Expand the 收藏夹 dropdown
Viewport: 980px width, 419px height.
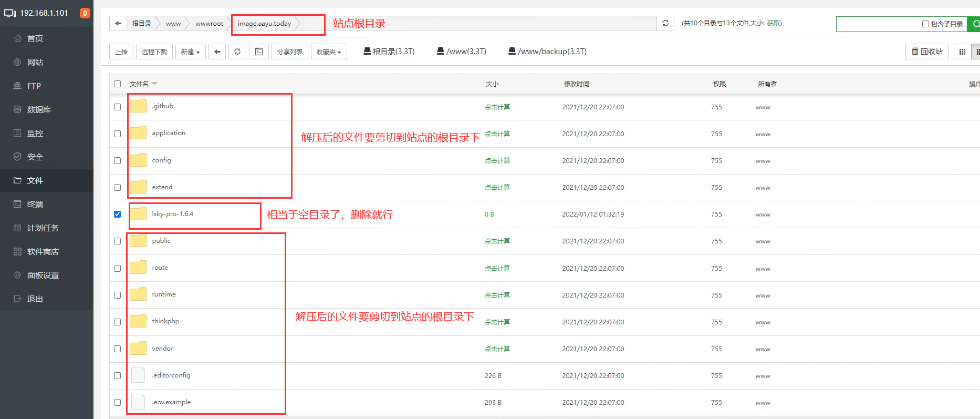329,52
